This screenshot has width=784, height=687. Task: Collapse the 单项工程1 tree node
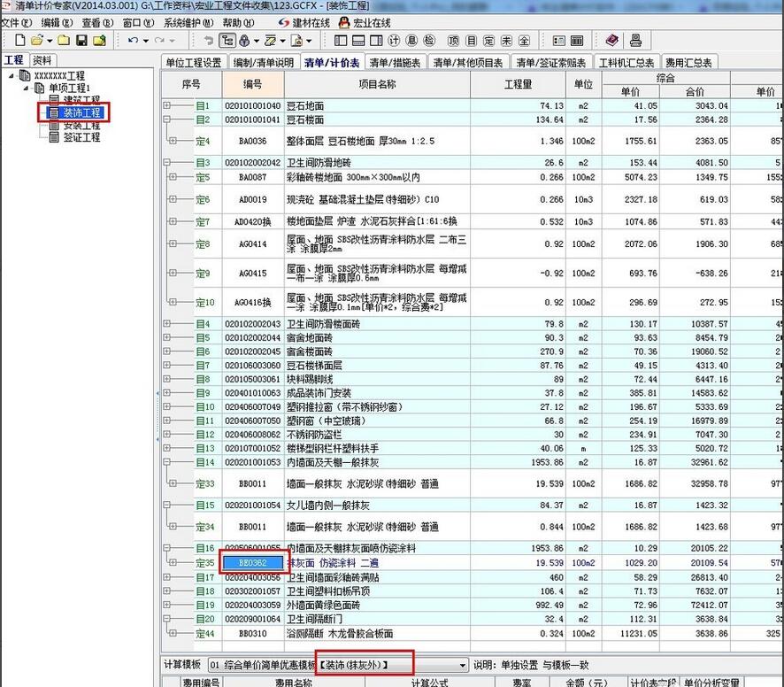pyautogui.click(x=26, y=89)
